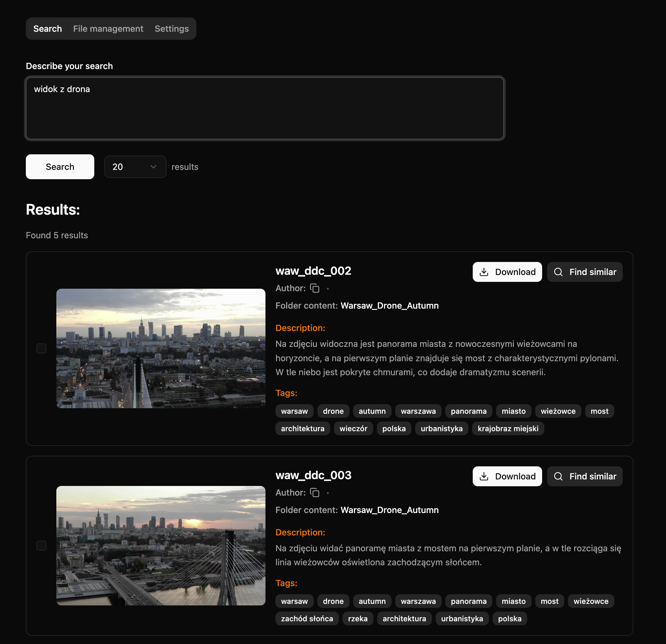Image resolution: width=666 pixels, height=644 pixels.
Task: Select checkbox for waw_ddc_003 result
Action: click(41, 546)
